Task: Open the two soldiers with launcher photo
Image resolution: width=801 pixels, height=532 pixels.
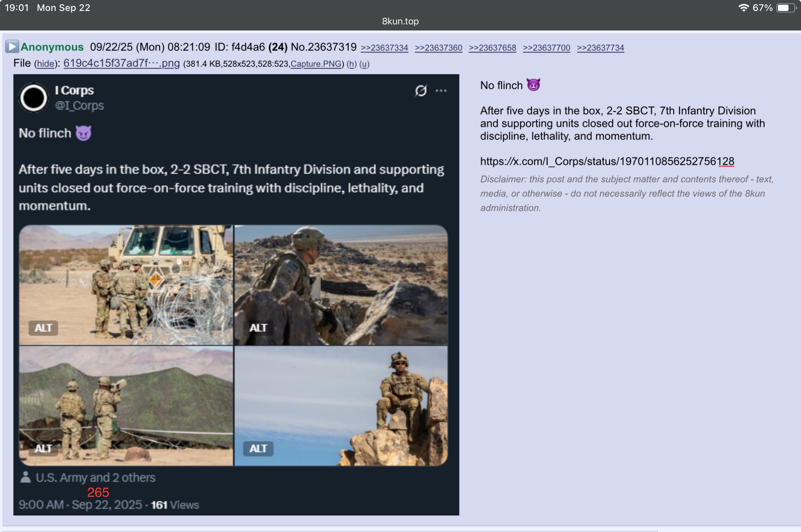Action: pyautogui.click(x=126, y=406)
